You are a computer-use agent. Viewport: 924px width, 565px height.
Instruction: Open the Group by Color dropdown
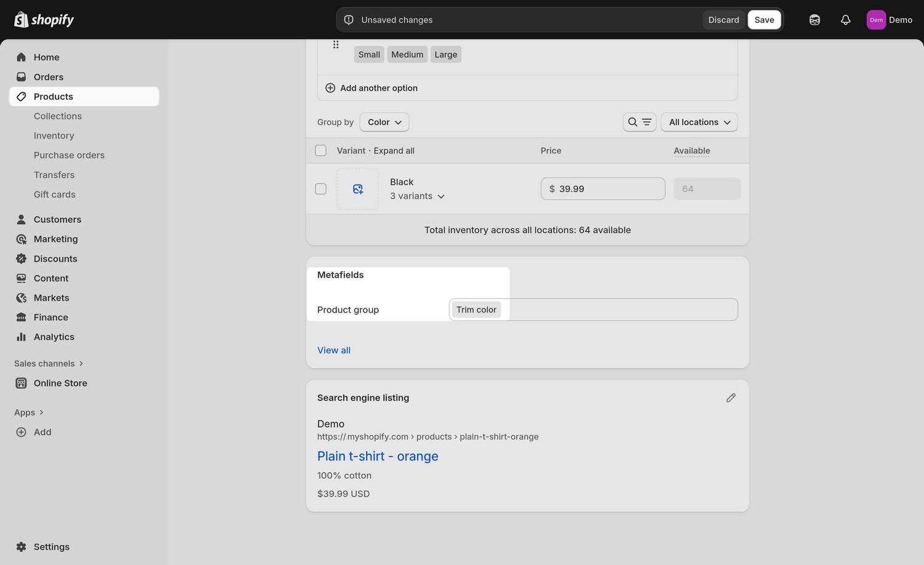click(x=384, y=122)
